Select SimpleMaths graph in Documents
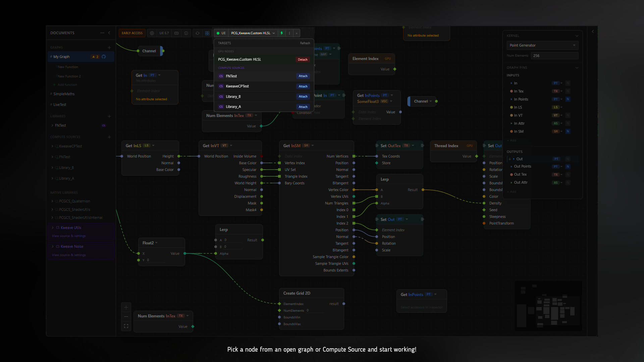Screen dimensions: 644x362 coord(64,94)
